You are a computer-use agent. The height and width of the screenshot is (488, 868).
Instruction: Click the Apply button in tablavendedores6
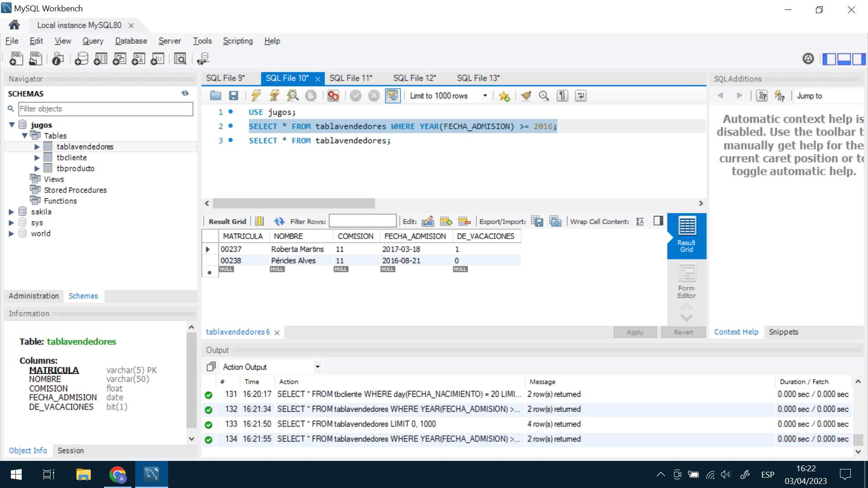pos(634,332)
